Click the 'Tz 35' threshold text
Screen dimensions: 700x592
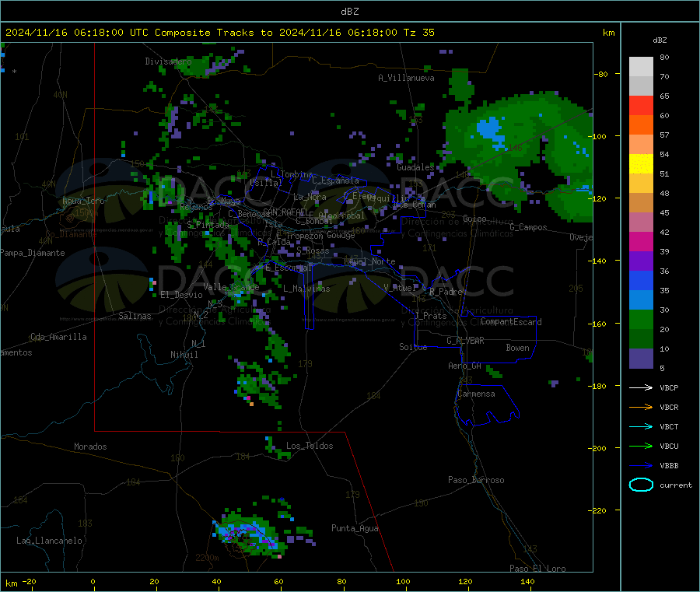click(x=418, y=33)
